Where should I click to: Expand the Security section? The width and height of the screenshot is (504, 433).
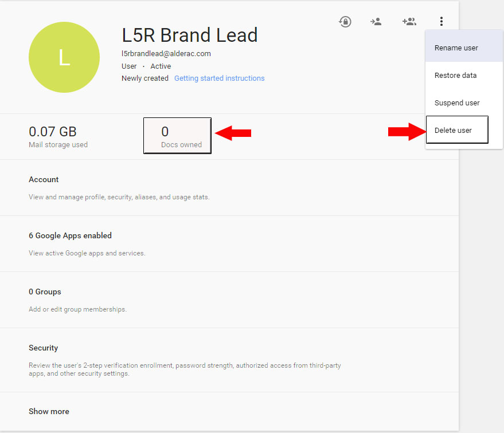click(229, 360)
